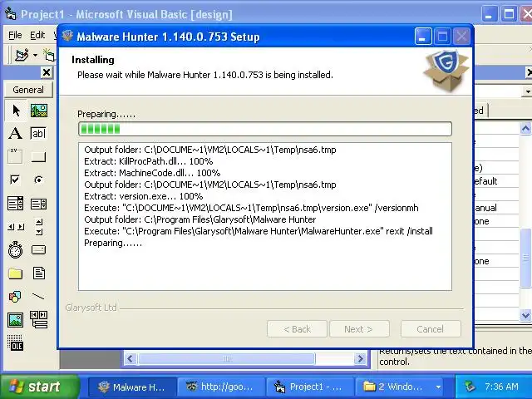Select the ComboBox tool in toolbox
532x399 pixels.
16,204
